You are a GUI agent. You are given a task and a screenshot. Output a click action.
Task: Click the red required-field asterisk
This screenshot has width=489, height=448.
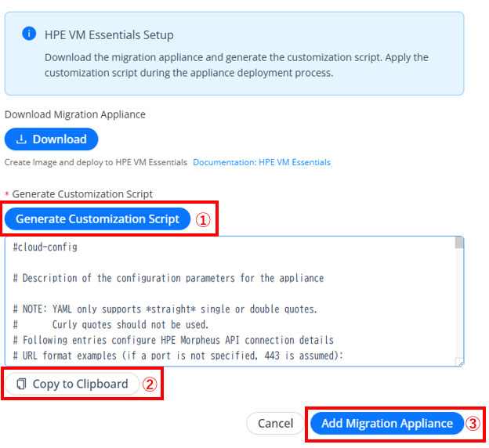coord(7,194)
